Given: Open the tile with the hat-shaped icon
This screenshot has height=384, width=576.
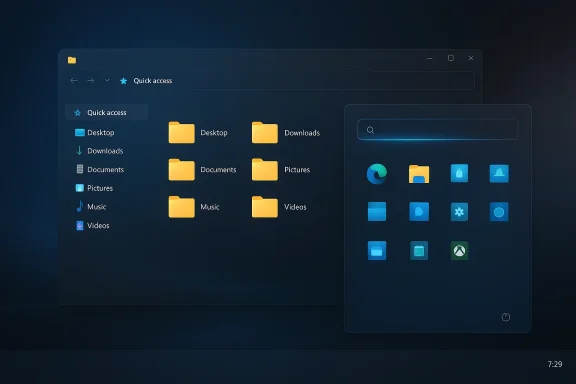Looking at the screenshot, I should pyautogui.click(x=499, y=173).
